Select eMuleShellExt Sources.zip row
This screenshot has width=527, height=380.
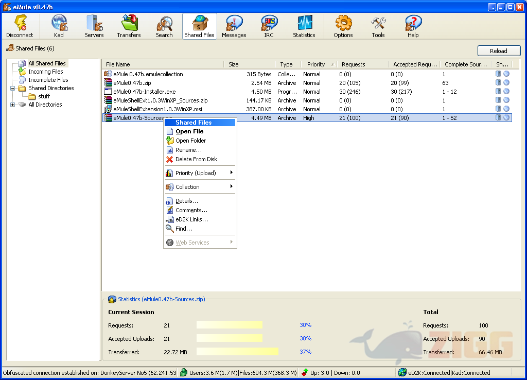click(x=307, y=100)
